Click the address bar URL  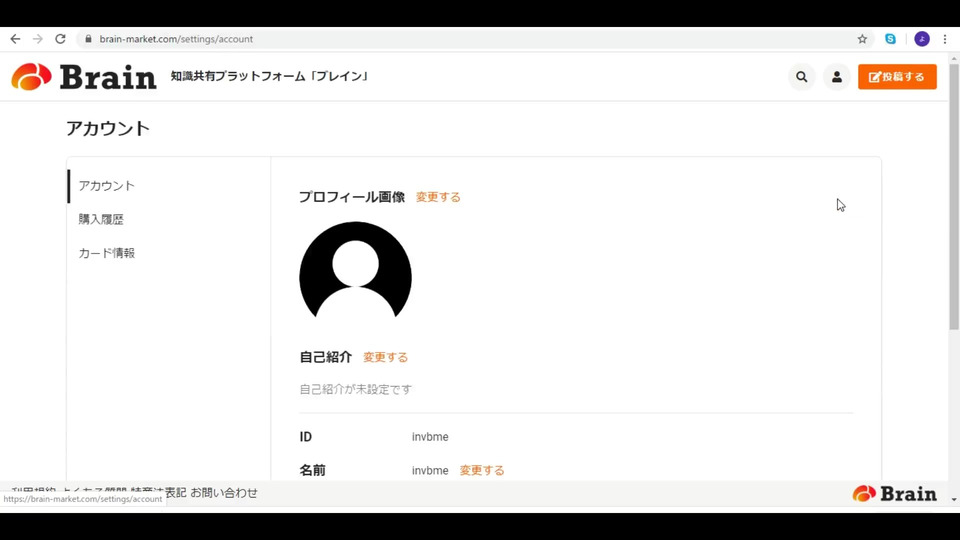(176, 39)
